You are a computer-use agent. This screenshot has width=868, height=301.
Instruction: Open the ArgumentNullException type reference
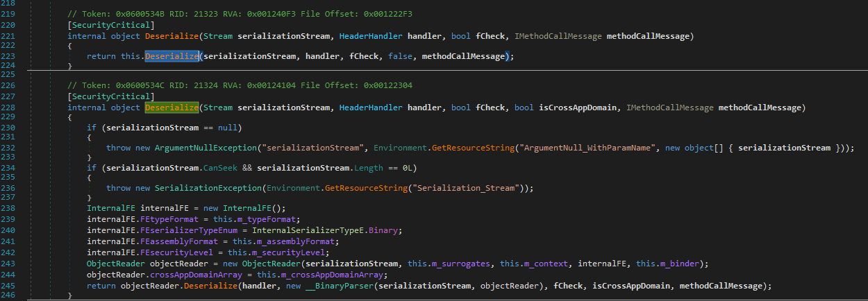pyautogui.click(x=207, y=148)
